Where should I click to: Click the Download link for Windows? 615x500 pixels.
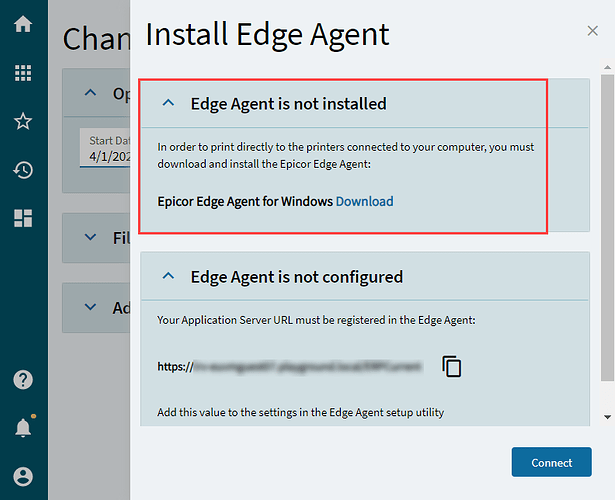(364, 201)
